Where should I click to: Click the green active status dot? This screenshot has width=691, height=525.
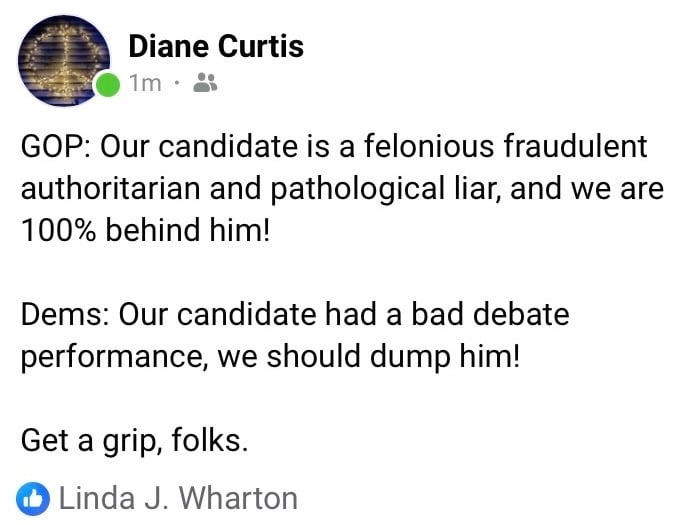[107, 87]
